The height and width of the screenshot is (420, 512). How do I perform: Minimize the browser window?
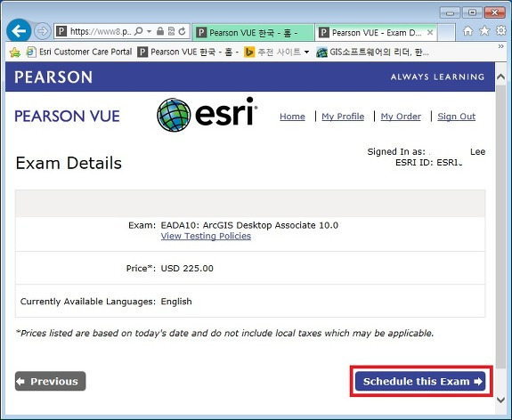click(450, 13)
